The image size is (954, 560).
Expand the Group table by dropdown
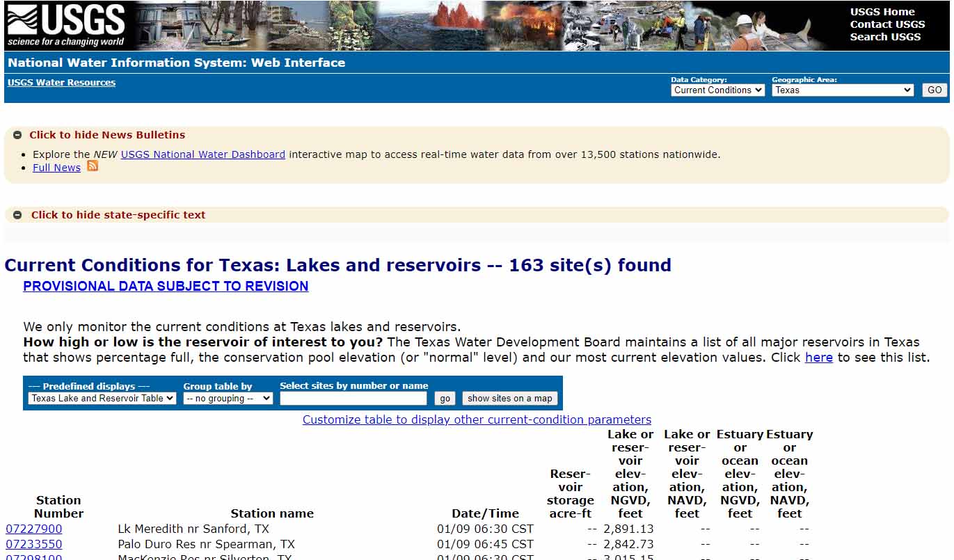coord(228,399)
